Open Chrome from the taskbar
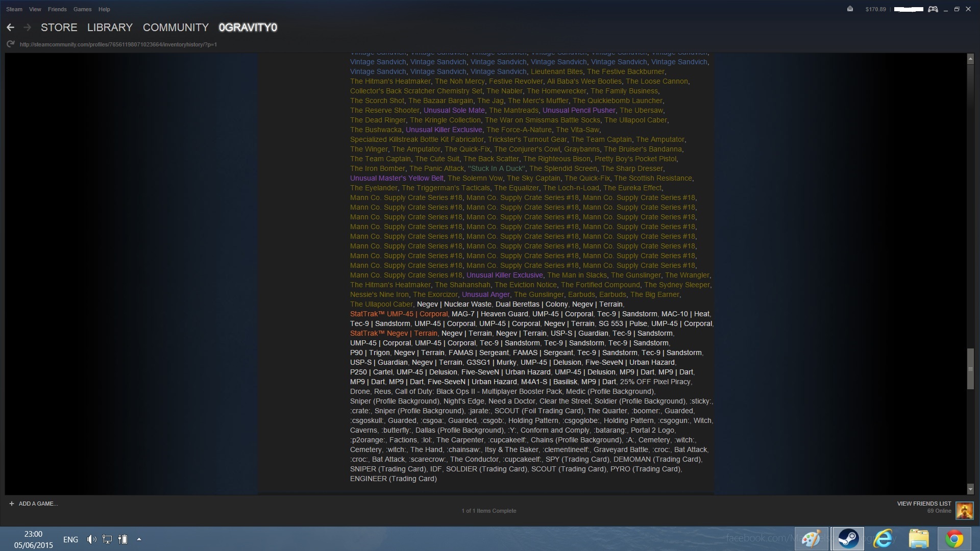 point(953,539)
